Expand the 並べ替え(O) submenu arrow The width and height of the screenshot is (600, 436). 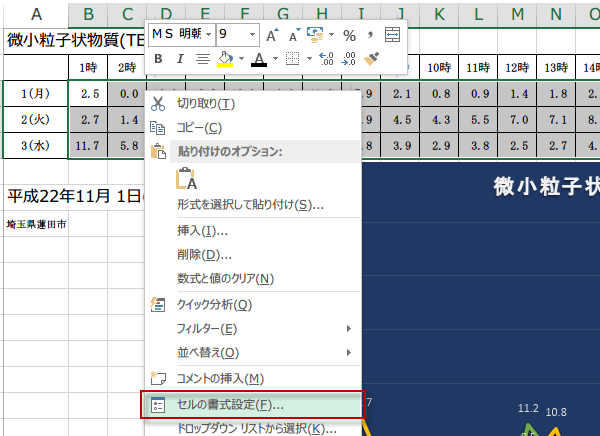(x=348, y=353)
